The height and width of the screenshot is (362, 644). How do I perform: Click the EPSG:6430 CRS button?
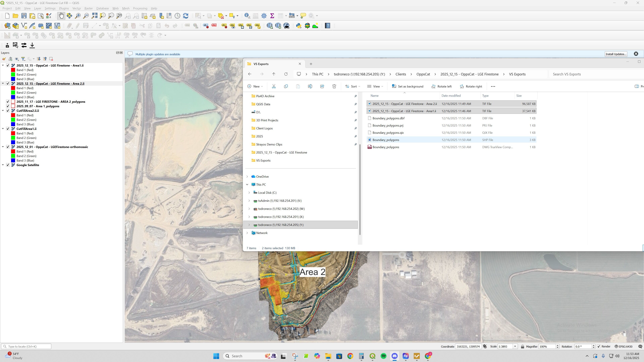pyautogui.click(x=624, y=347)
